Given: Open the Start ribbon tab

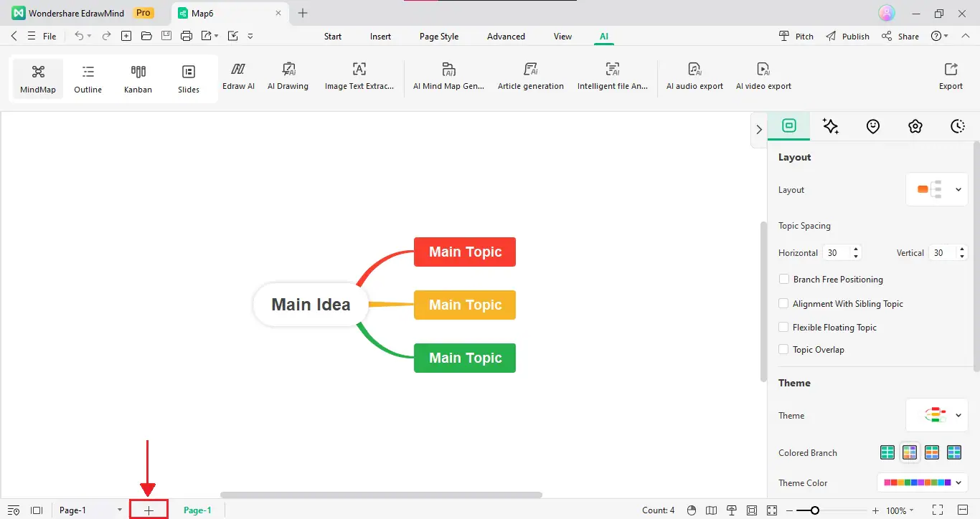Looking at the screenshot, I should [x=333, y=37].
